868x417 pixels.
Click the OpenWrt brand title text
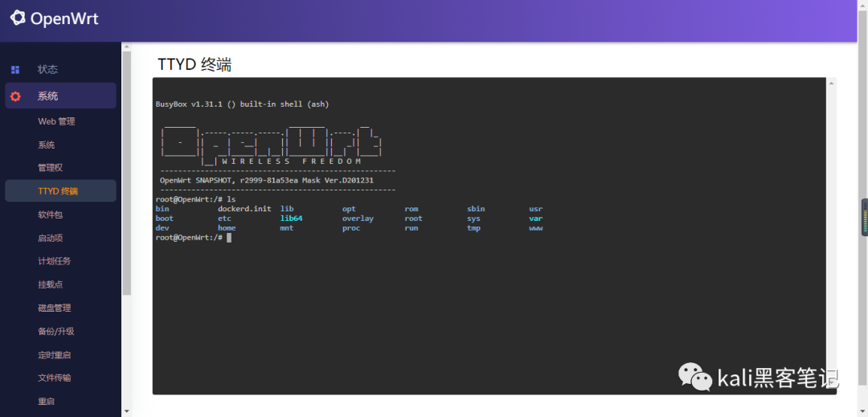[64, 18]
